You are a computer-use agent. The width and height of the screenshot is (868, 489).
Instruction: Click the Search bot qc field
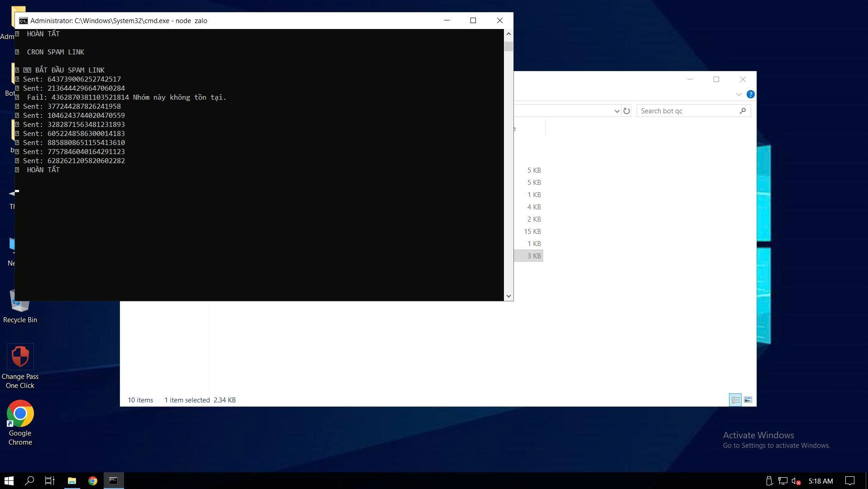pyautogui.click(x=693, y=111)
